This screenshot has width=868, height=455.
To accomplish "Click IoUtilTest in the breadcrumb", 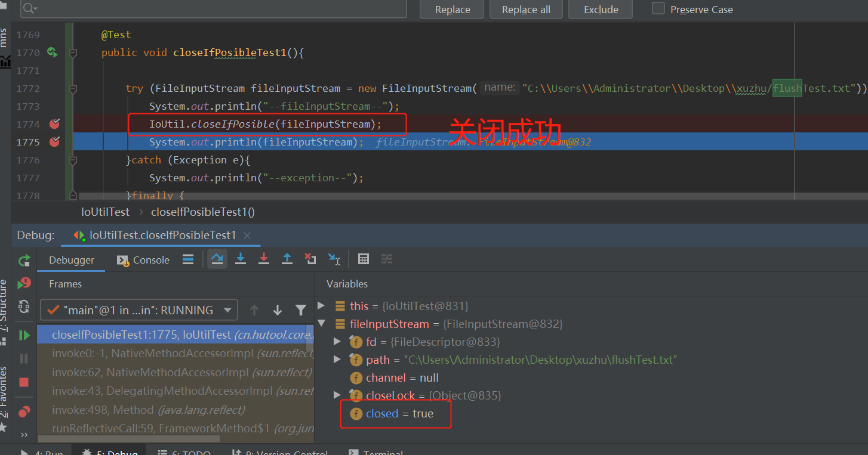I will pos(106,212).
